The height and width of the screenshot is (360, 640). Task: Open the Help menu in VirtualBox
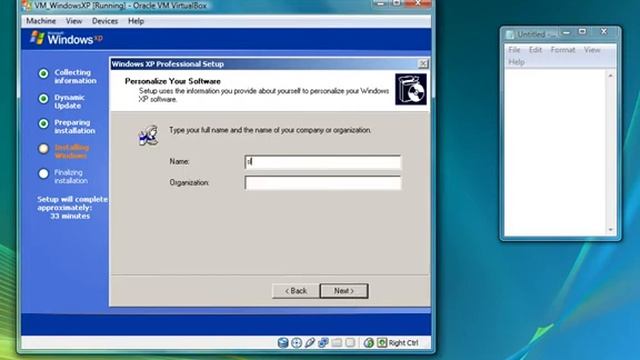(x=136, y=21)
